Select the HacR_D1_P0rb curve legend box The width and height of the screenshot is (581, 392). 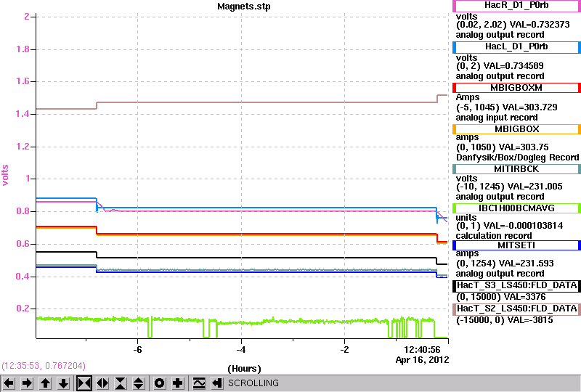click(516, 6)
